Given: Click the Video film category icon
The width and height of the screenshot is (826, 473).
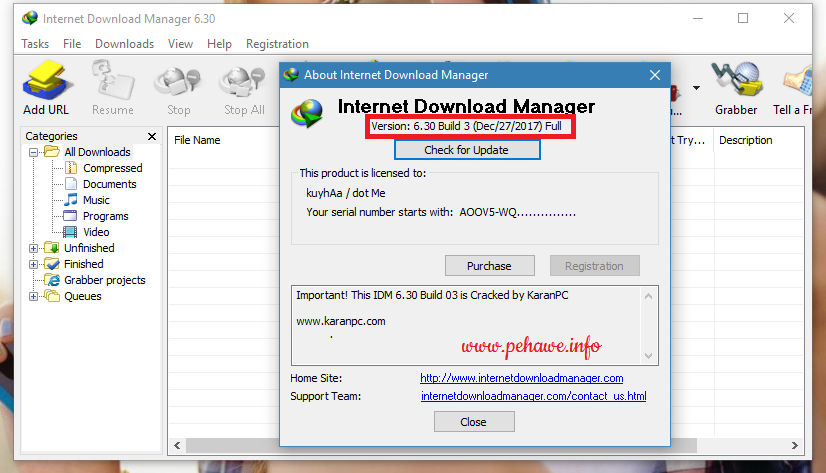Looking at the screenshot, I should (70, 232).
